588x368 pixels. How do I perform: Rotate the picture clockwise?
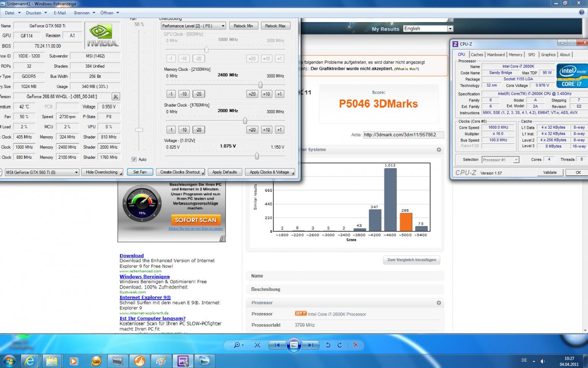[340, 345]
